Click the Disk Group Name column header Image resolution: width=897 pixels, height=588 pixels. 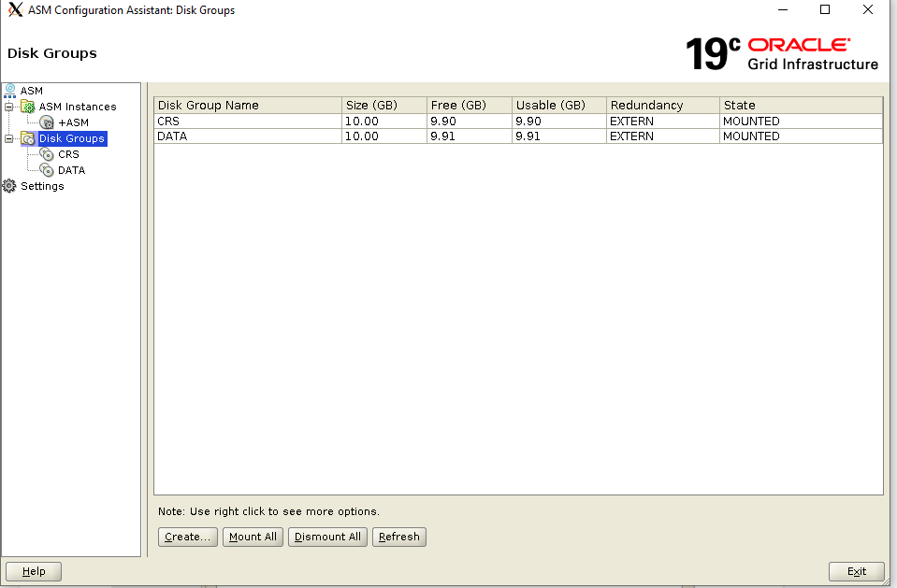click(x=248, y=106)
